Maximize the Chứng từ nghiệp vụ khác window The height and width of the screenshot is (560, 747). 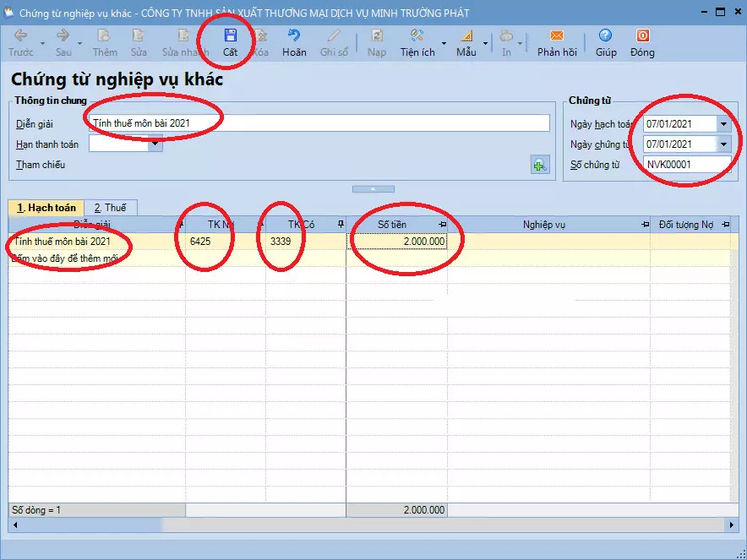point(720,12)
